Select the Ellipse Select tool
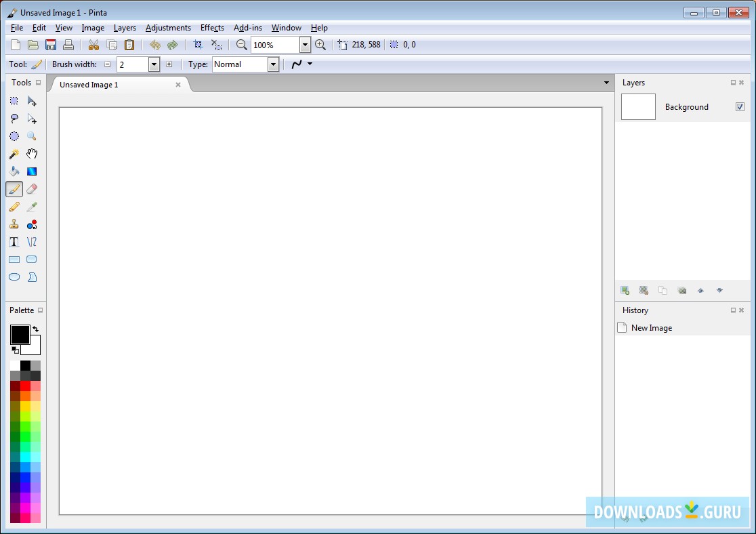The height and width of the screenshot is (534, 756). point(14,136)
